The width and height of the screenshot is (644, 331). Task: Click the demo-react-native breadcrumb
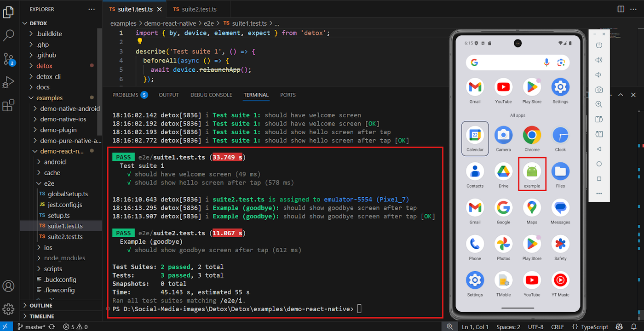(x=170, y=23)
